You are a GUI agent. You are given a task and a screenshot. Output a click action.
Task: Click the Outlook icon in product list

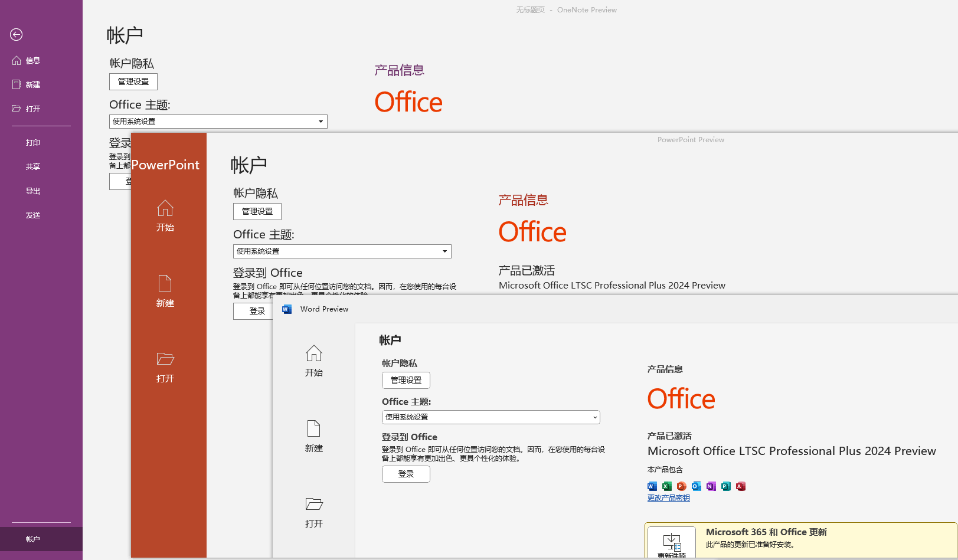tap(696, 486)
